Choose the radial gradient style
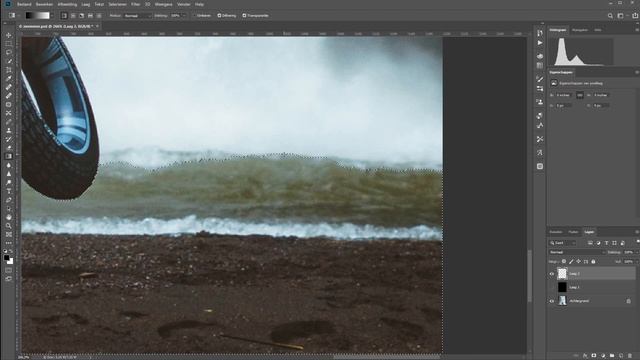Viewport: 640px width, 360px height. [73, 16]
